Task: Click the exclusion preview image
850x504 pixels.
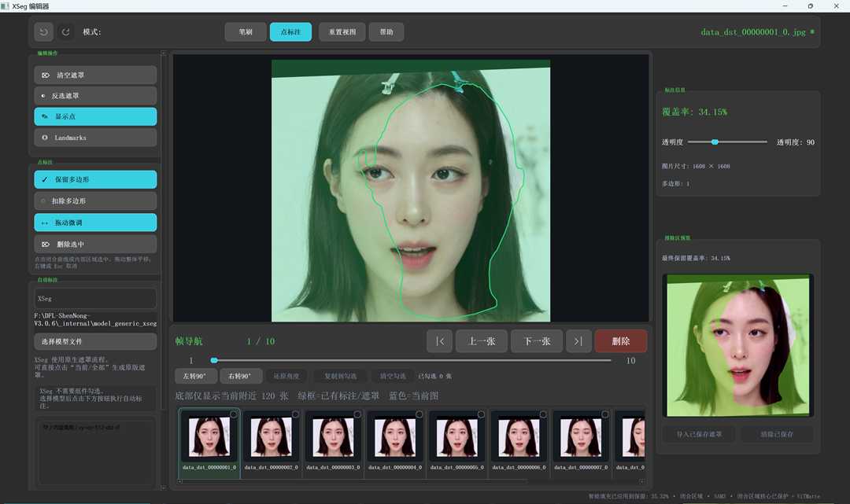Action: coord(737,345)
